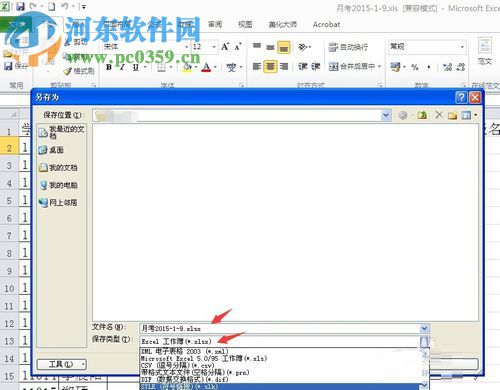The height and width of the screenshot is (390, 500).
Task: Open the Acrobat ribbon tab
Action: [x=326, y=24]
